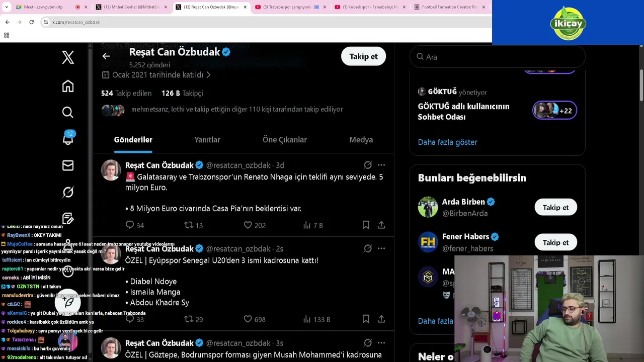644x362 pixels.
Task: Open Grok explain on Göztepe post
Action: [368, 343]
